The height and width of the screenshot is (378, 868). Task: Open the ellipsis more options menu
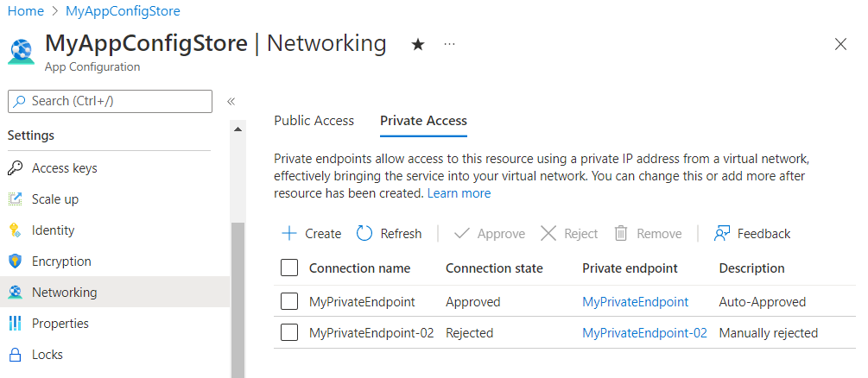pos(449,44)
